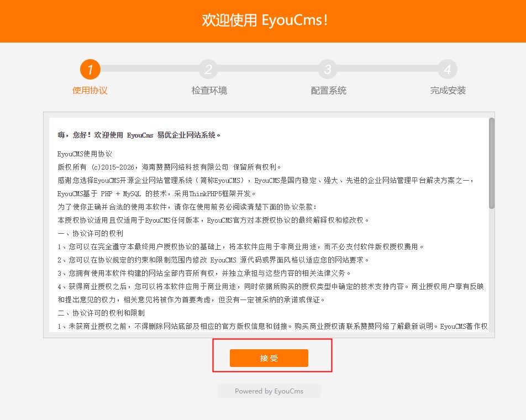Select step 3 circle in installer progress
The height and width of the screenshot is (420, 526).
328,70
